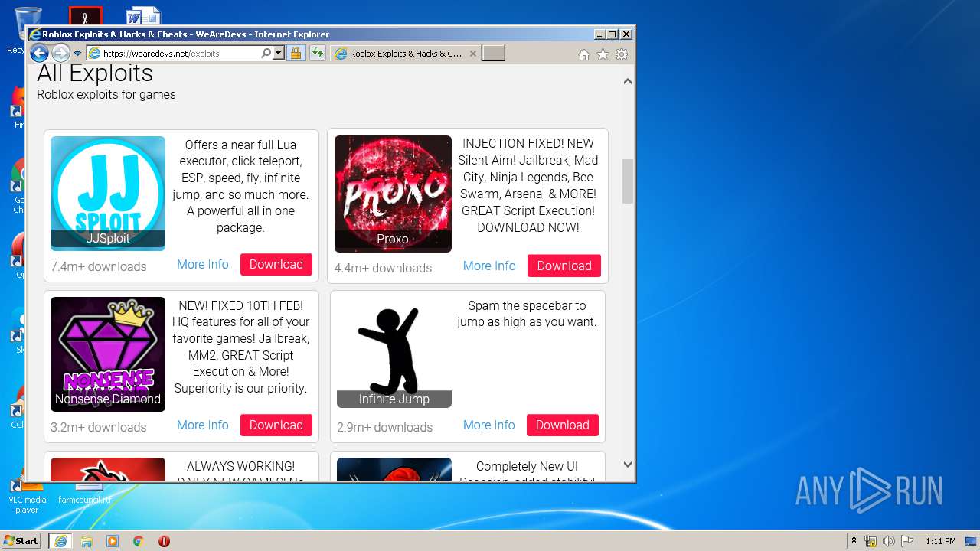Launch Opera from the taskbar

pos(164,541)
